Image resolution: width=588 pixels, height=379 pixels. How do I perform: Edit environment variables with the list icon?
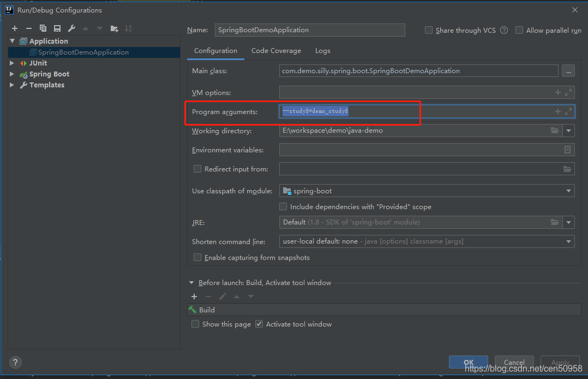pos(567,150)
